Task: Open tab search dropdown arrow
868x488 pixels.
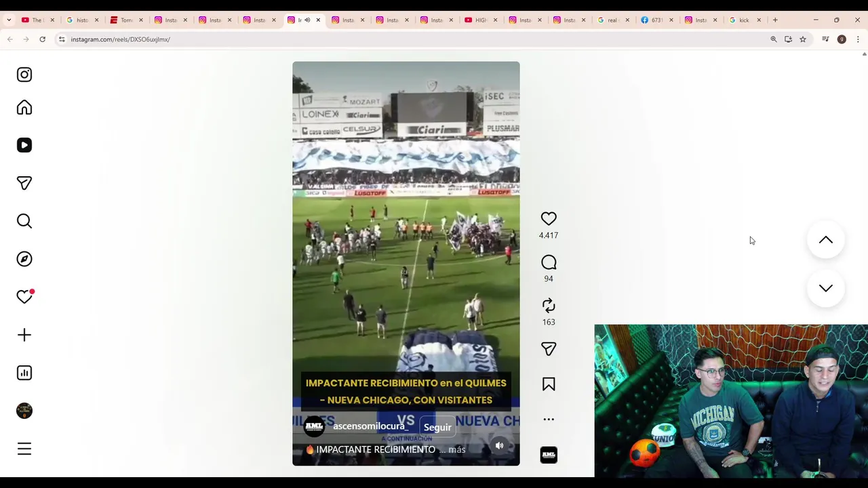Action: pos(9,20)
